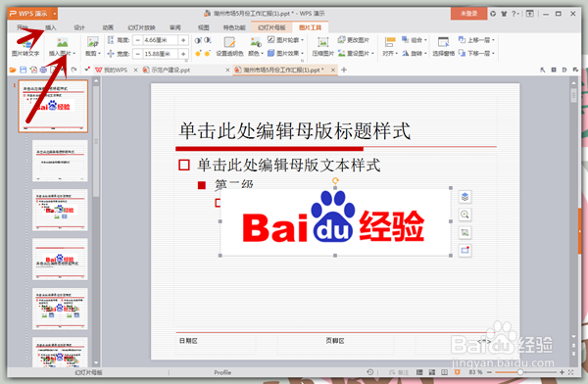The image size is (588, 384).
Task: Open the 插入 ribbon tab
Action: [51, 27]
